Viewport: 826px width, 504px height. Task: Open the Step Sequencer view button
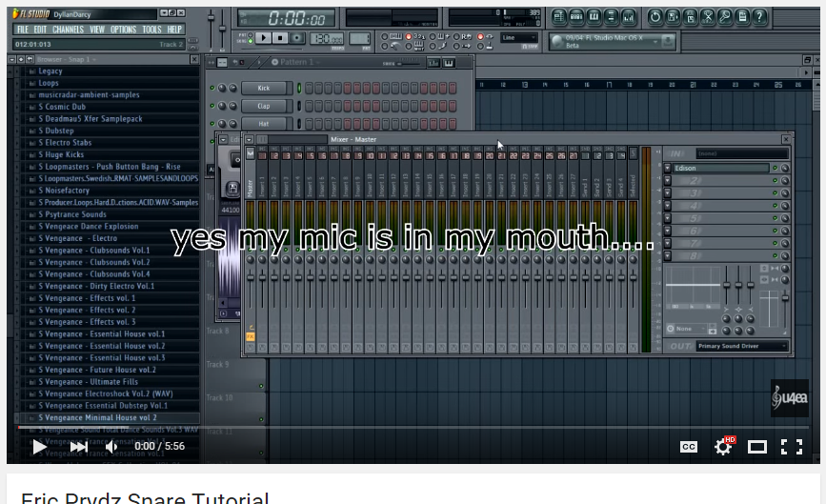576,17
